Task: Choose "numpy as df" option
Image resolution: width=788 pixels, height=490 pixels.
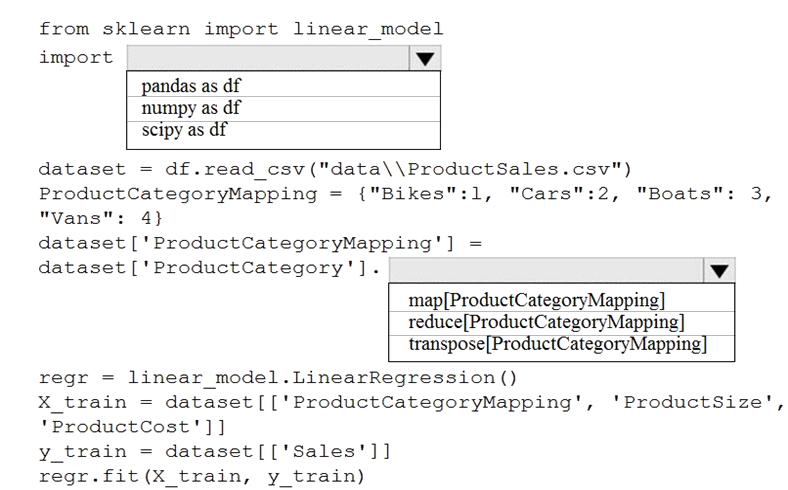Action: pyautogui.click(x=283, y=108)
